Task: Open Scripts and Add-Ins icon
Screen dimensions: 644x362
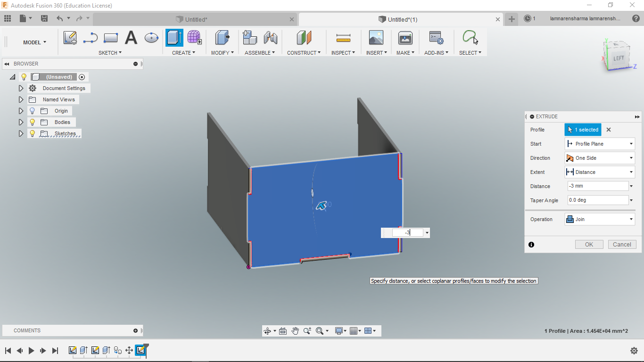Action: tap(436, 38)
